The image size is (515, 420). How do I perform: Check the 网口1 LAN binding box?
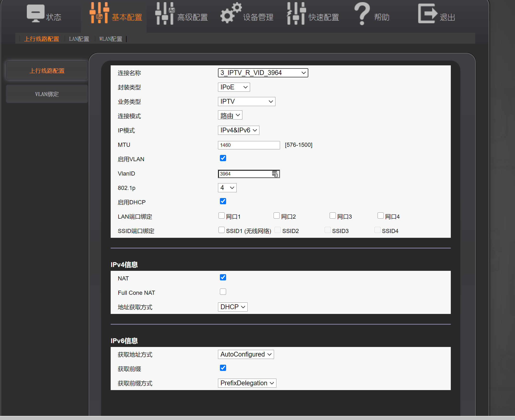pos(221,216)
